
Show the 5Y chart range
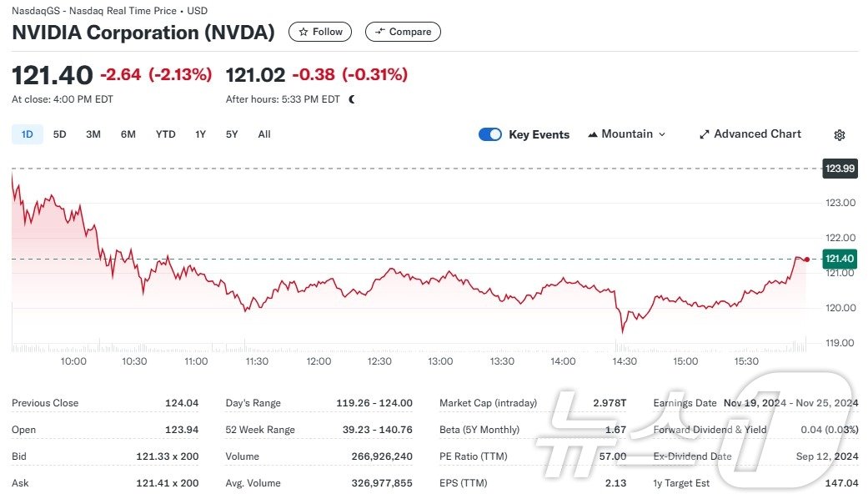pos(232,134)
